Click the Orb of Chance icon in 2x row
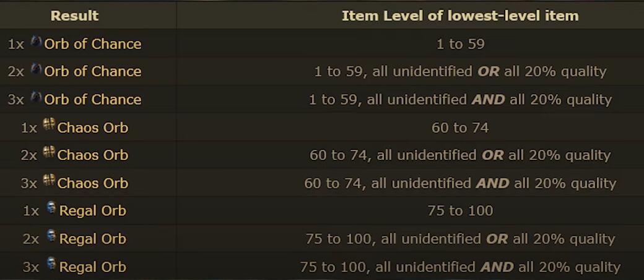 point(36,70)
